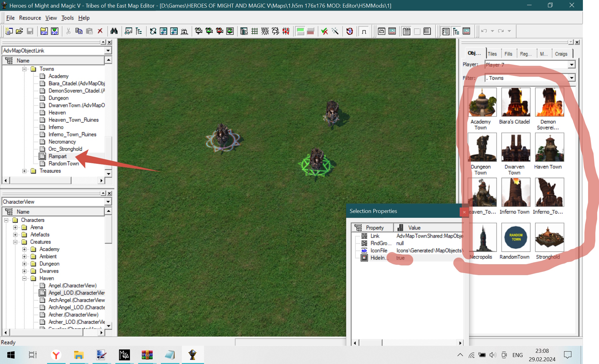Open the CharacterView dropdown
The height and width of the screenshot is (364, 599).
click(x=108, y=201)
